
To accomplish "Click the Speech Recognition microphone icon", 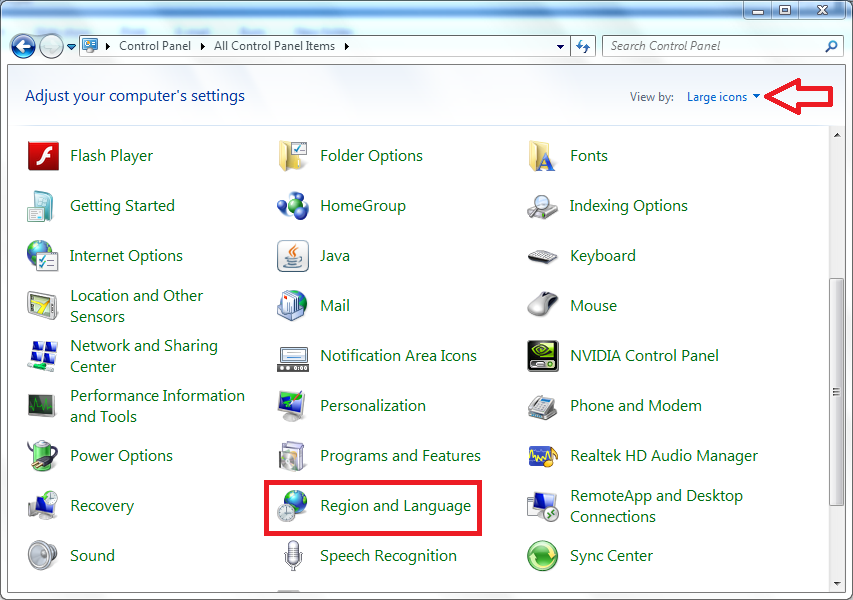I will (x=292, y=556).
